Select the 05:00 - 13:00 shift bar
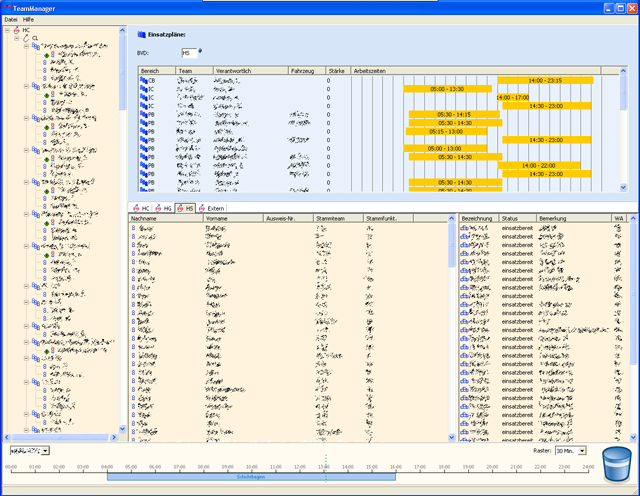The width and height of the screenshot is (640, 496). click(445, 149)
